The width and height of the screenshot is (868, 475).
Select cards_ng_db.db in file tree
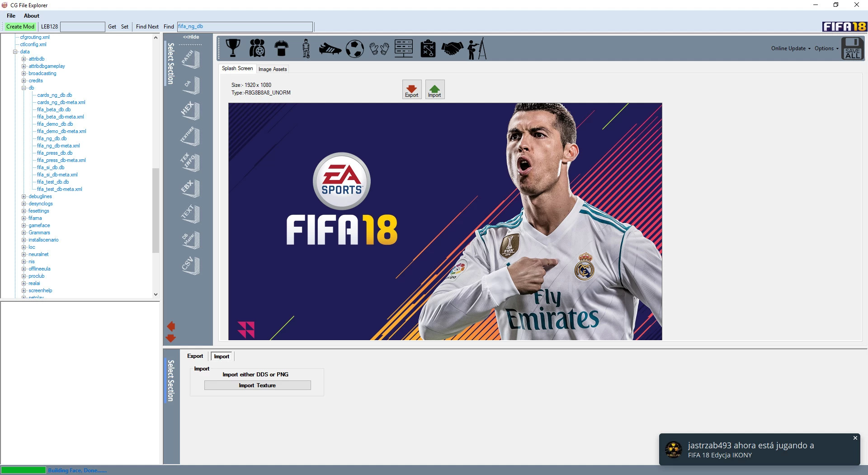point(55,95)
